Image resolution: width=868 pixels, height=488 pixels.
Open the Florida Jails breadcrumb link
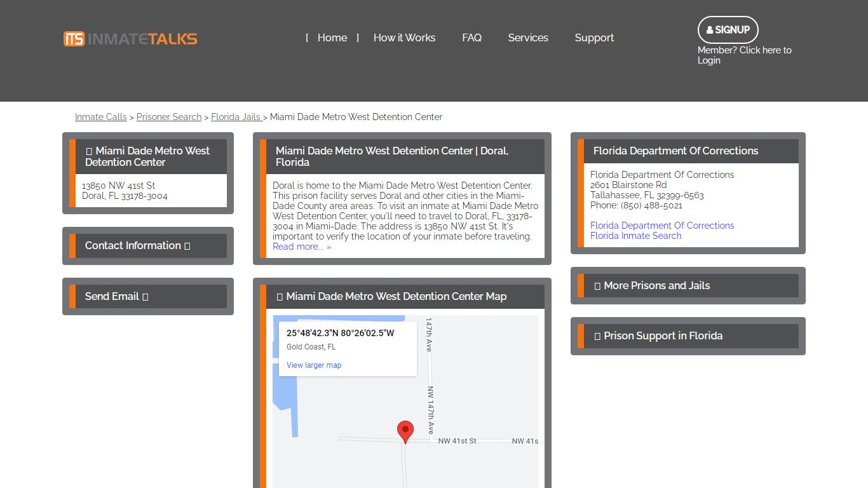point(236,117)
